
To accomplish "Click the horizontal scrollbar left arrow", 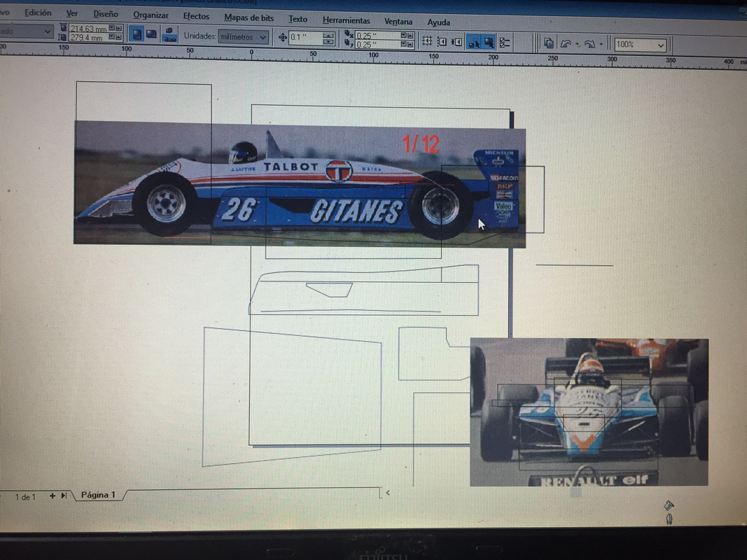I will click(x=388, y=493).
